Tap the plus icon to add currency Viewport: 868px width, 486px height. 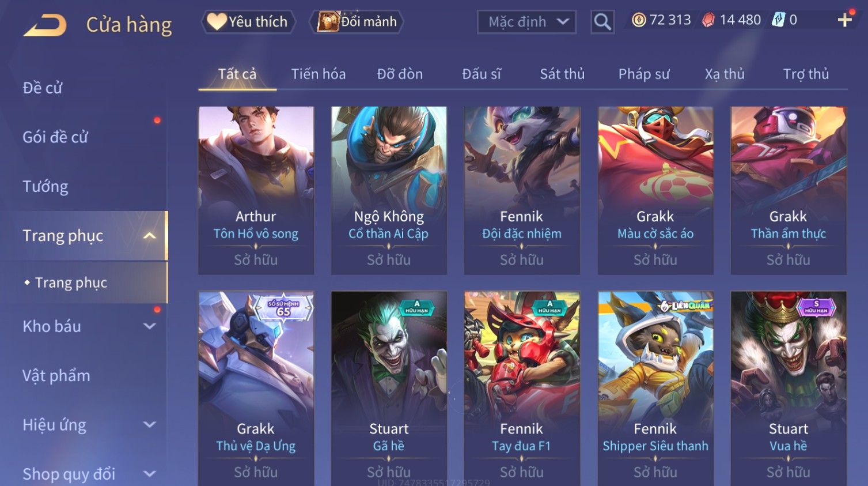tap(844, 20)
